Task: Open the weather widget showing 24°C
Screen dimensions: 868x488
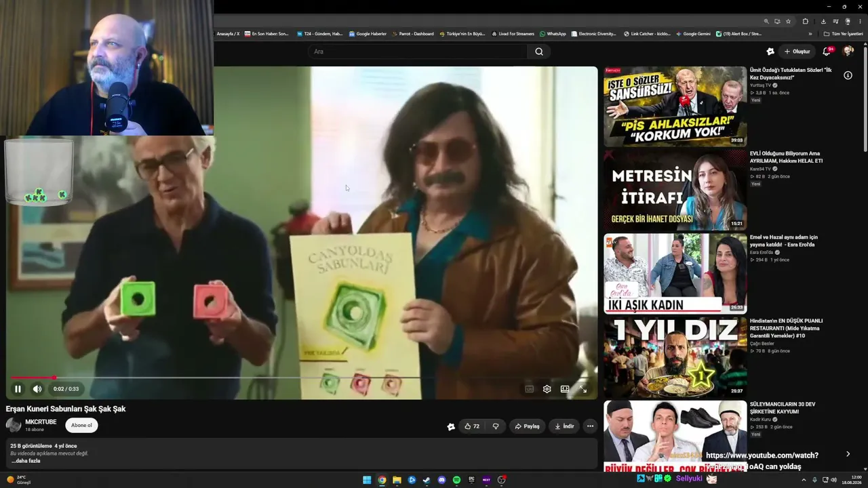Action: click(x=18, y=480)
